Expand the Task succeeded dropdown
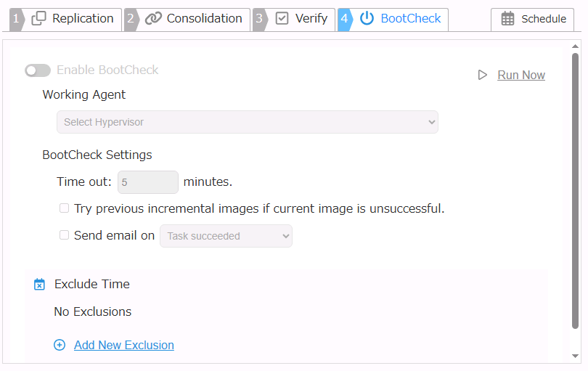Viewport: 588px width, 371px height. pos(226,236)
